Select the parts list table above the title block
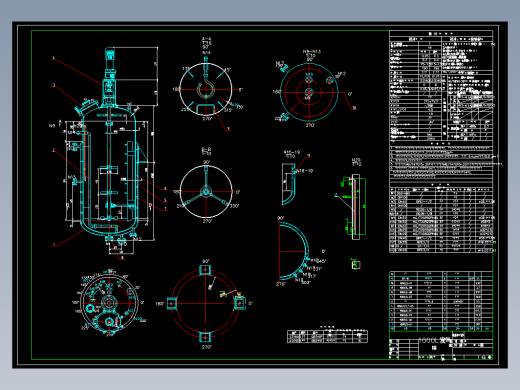The image size is (520, 390). pos(441,301)
